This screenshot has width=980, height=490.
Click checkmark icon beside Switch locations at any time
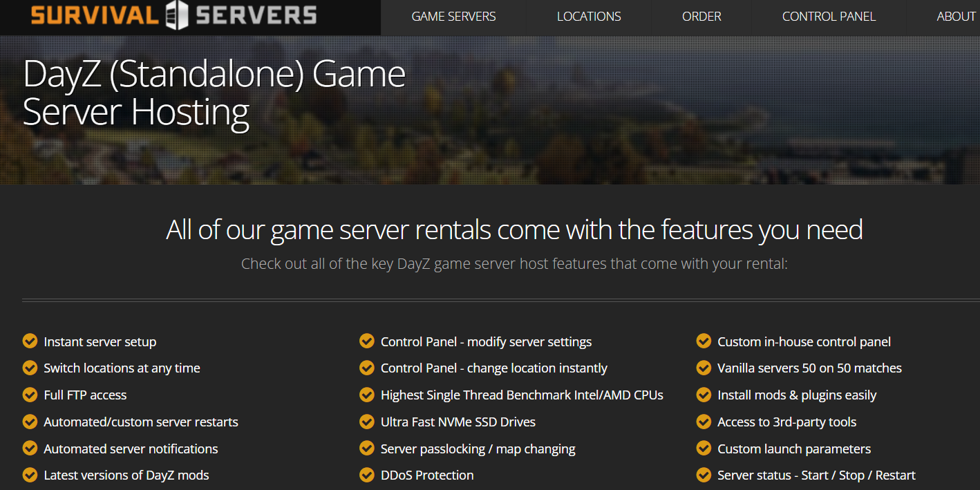[30, 368]
